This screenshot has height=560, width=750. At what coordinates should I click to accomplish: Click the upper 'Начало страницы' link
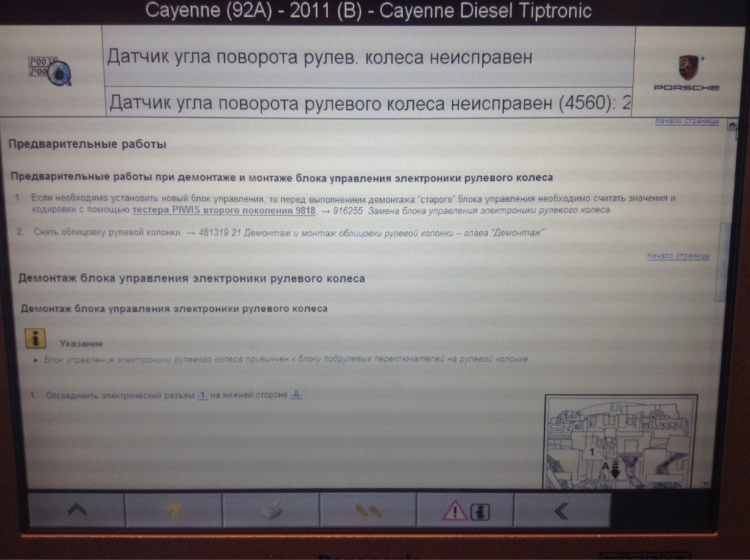click(686, 121)
